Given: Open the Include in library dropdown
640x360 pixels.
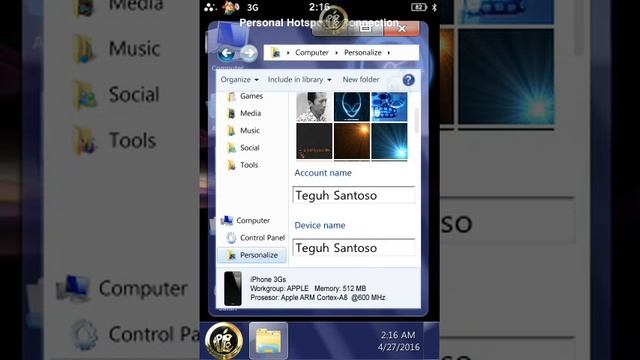Looking at the screenshot, I should [299, 80].
